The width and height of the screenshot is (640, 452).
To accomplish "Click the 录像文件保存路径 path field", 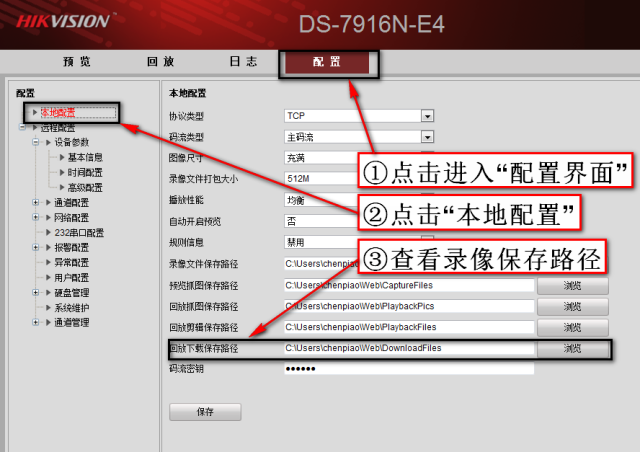I will (x=320, y=264).
